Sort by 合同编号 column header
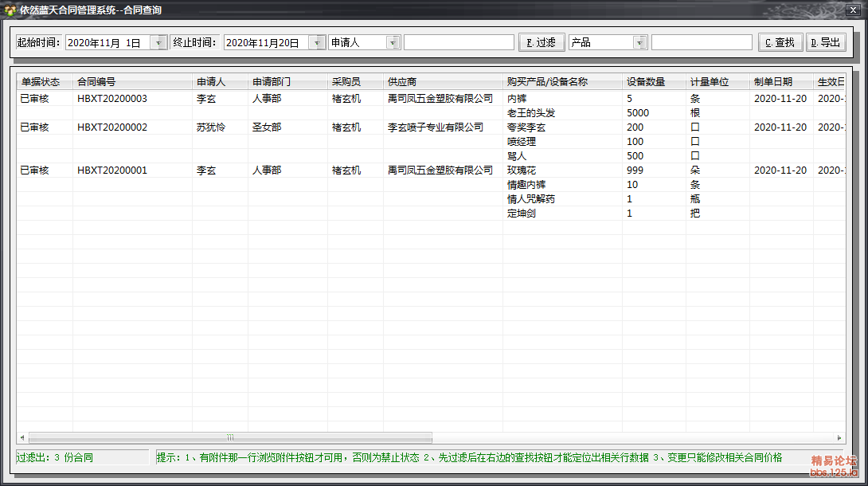This screenshot has width=868, height=486. tap(96, 82)
